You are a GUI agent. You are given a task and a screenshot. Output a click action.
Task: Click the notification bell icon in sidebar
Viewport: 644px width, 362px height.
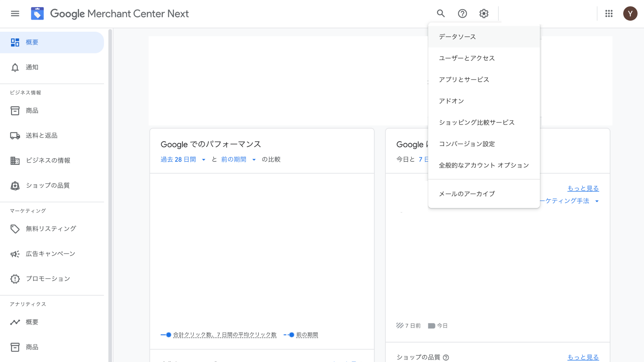(x=15, y=67)
